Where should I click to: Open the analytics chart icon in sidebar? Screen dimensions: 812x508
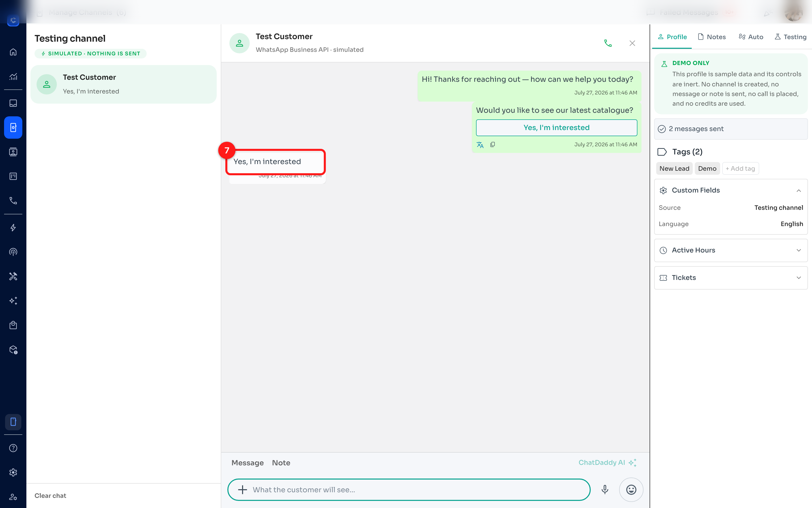point(13,77)
